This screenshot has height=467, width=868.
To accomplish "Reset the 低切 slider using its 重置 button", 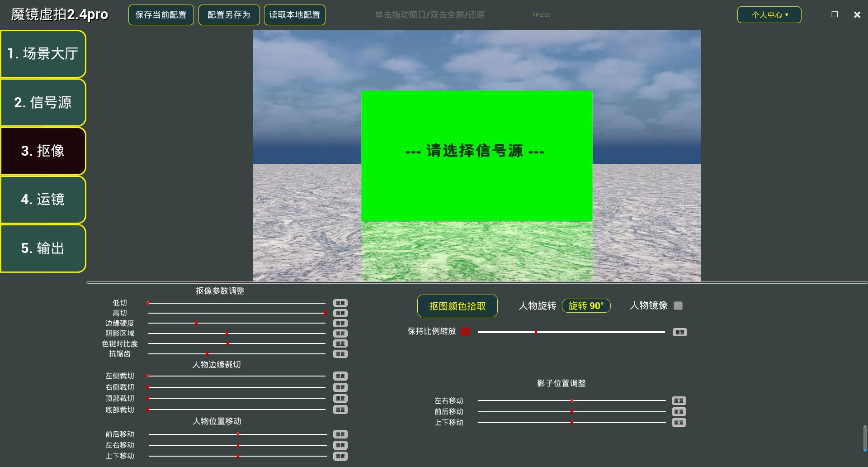I will [340, 303].
